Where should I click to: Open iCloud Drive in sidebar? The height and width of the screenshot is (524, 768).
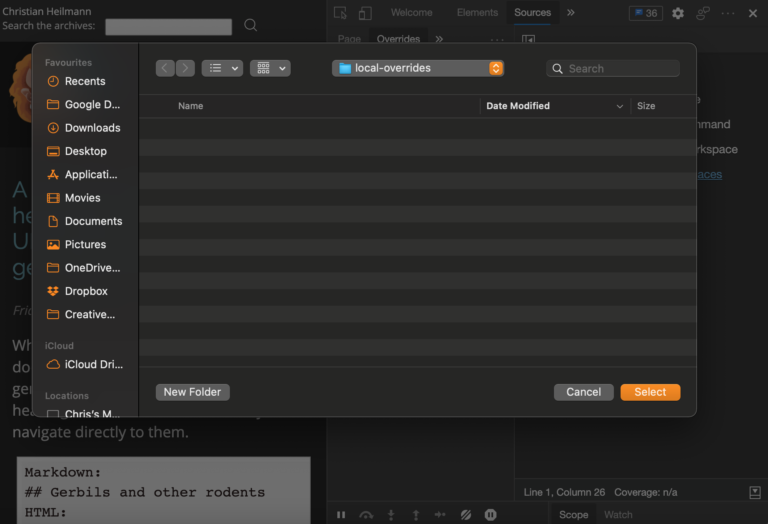point(84,364)
